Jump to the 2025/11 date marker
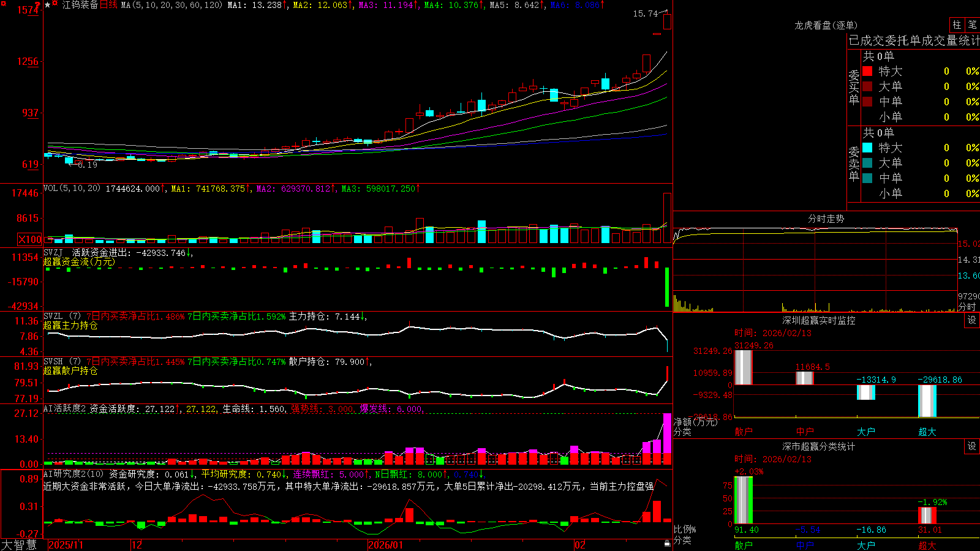The height and width of the screenshot is (551, 980). [x=66, y=545]
